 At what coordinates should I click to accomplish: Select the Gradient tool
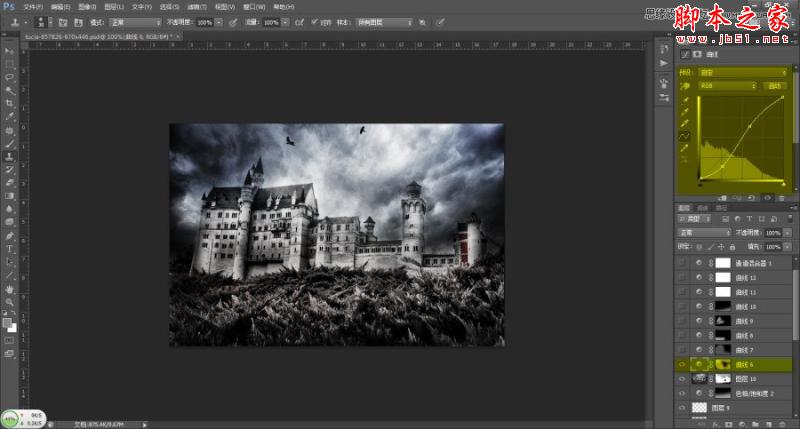(9, 196)
